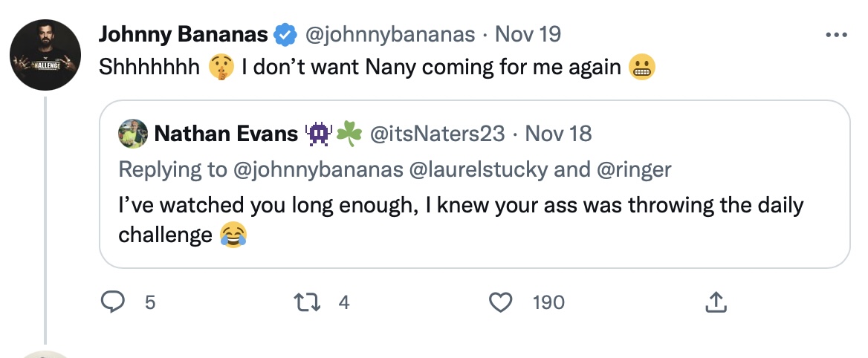Open Johnny Bananas profile picture
This screenshot has width=868, height=358.
point(46,55)
